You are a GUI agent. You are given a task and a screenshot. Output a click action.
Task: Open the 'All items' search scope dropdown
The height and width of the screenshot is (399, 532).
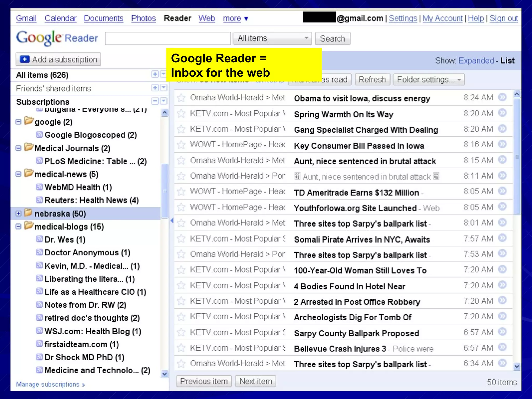272,38
